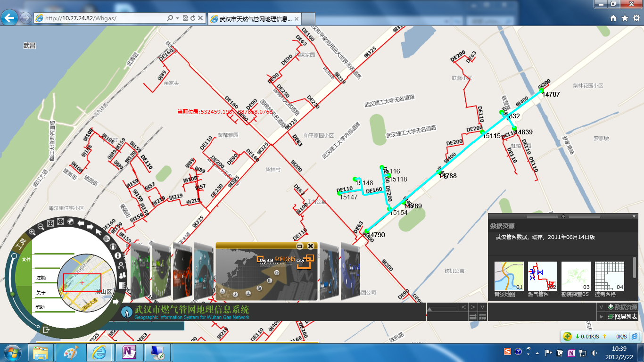Screen dimensions: 644x362
Task: Select the 背景地图 thumbnail
Action: click(x=509, y=276)
